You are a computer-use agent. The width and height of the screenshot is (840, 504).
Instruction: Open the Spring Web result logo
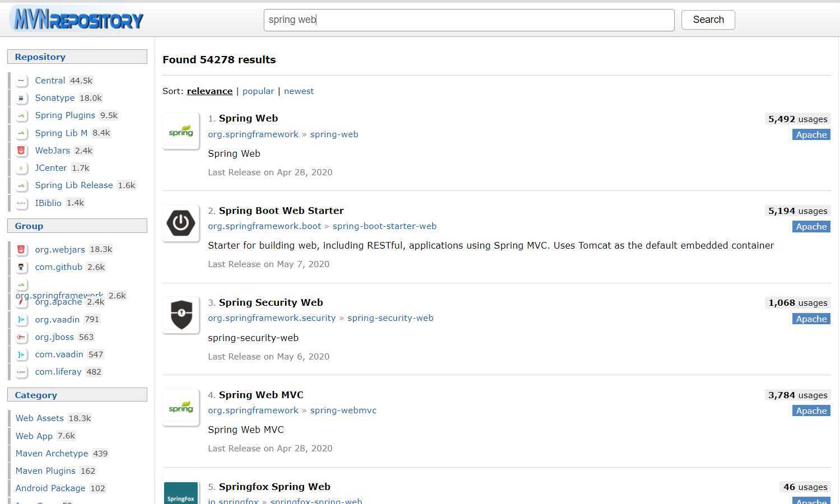pyautogui.click(x=181, y=131)
